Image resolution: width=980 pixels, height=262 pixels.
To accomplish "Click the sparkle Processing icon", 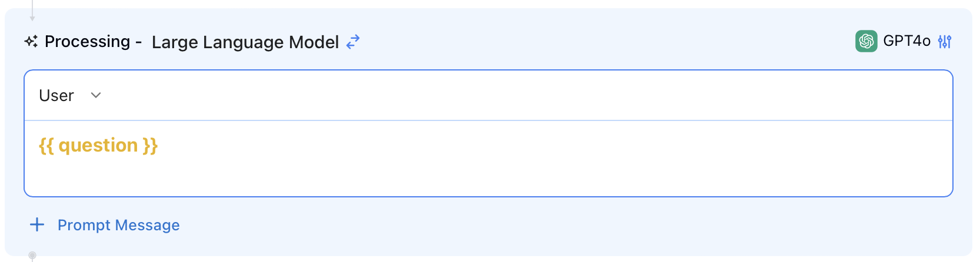I will tap(31, 42).
